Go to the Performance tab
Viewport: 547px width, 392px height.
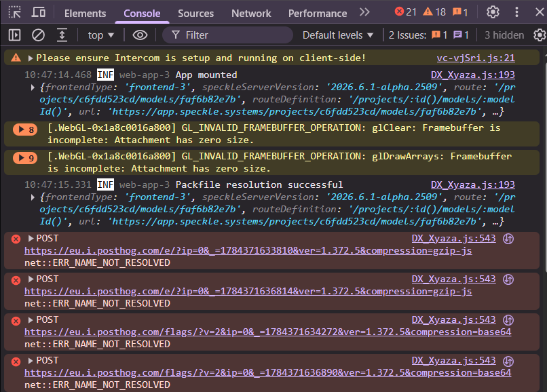click(x=318, y=14)
